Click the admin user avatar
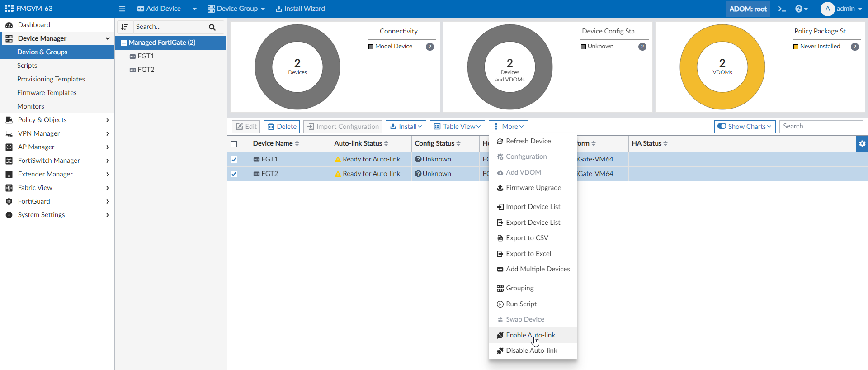868x370 pixels. click(827, 9)
